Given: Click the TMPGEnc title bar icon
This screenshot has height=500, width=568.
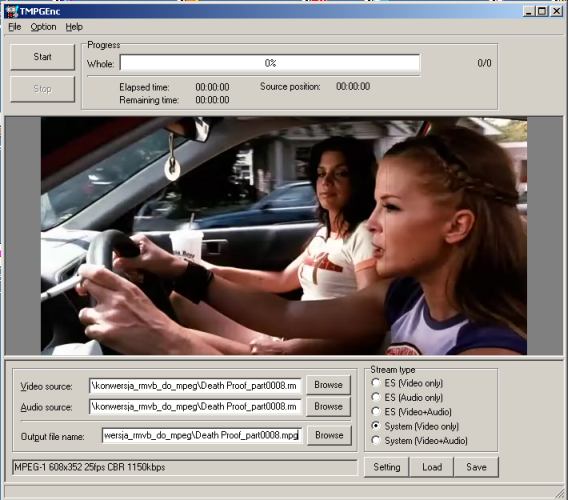Looking at the screenshot, I should click(x=11, y=12).
